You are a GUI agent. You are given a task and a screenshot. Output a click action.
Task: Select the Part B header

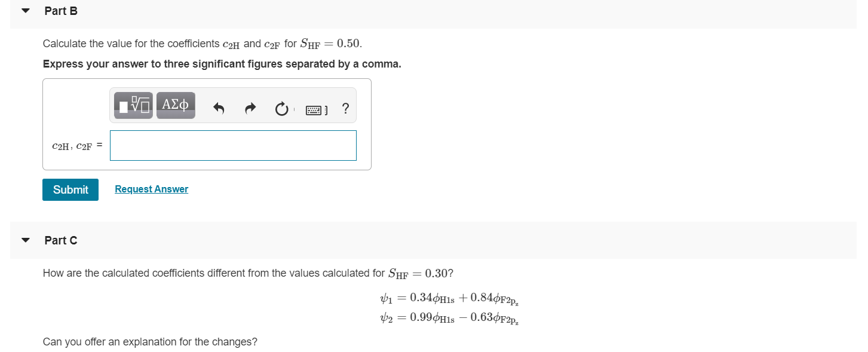tap(60, 11)
